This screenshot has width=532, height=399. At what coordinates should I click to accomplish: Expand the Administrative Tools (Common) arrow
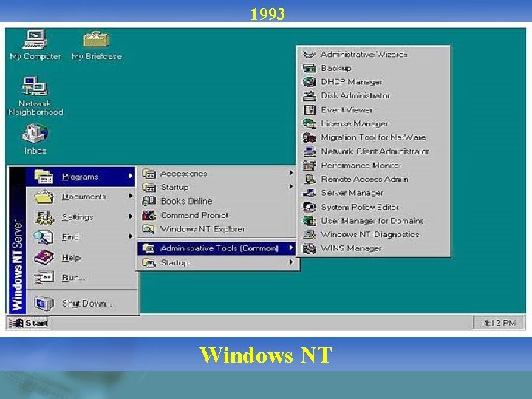(x=291, y=248)
